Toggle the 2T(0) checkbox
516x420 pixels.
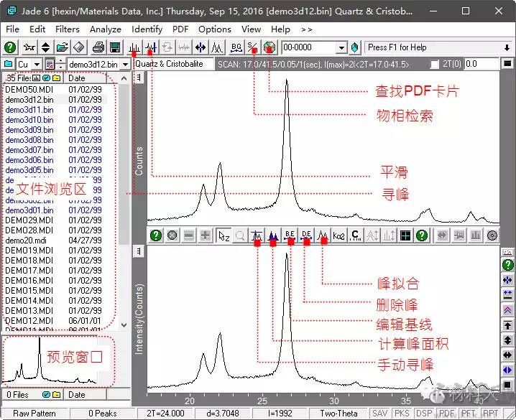tap(435, 65)
